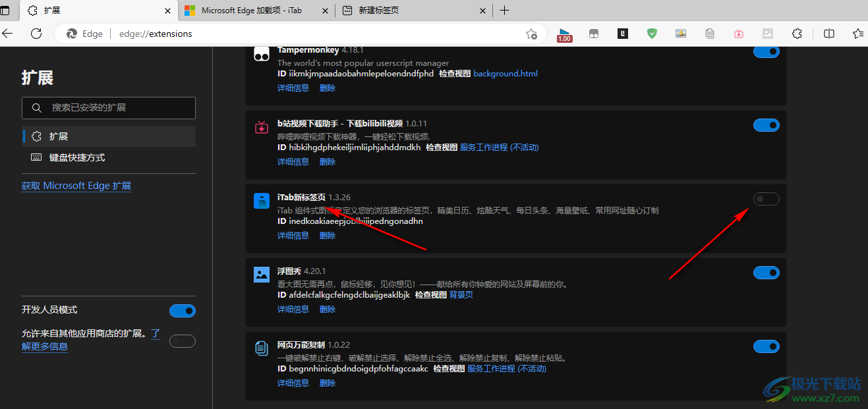Image resolution: width=868 pixels, height=409 pixels.
Task: Click pink bilibili downloader toolbar icon
Action: pyautogui.click(x=739, y=34)
